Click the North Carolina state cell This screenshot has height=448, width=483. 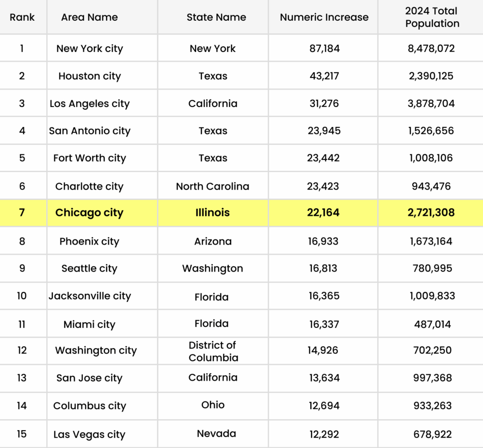(213, 186)
